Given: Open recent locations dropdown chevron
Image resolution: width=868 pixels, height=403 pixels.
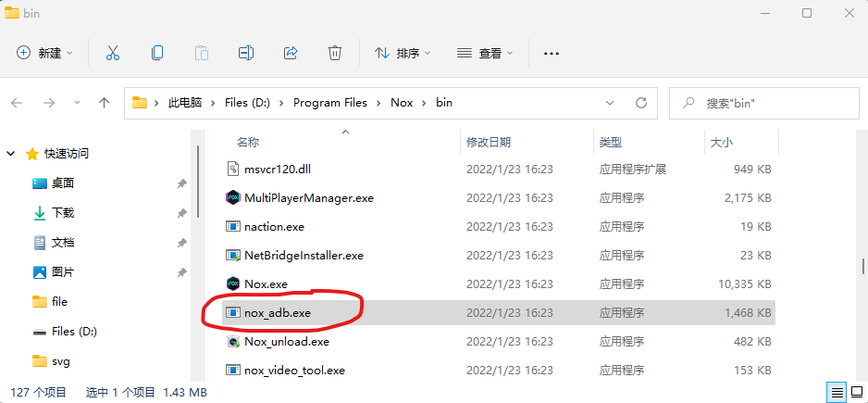Looking at the screenshot, I should [77, 103].
